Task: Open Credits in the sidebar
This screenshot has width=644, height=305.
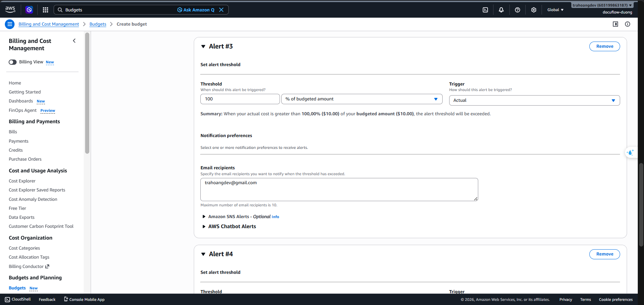Action: pos(16,150)
